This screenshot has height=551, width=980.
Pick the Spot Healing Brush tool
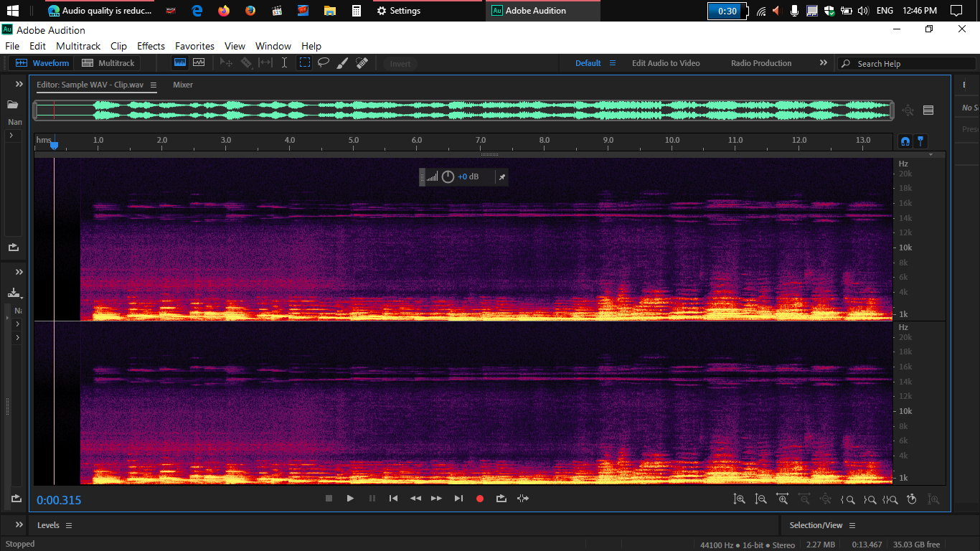(x=362, y=63)
